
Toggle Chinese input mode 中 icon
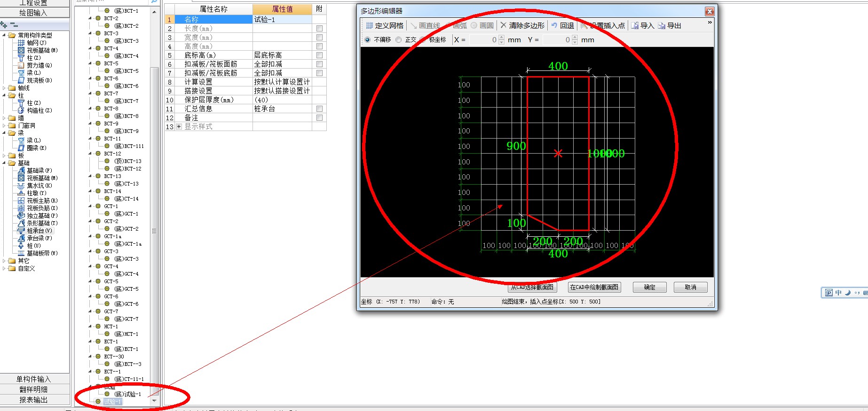838,293
